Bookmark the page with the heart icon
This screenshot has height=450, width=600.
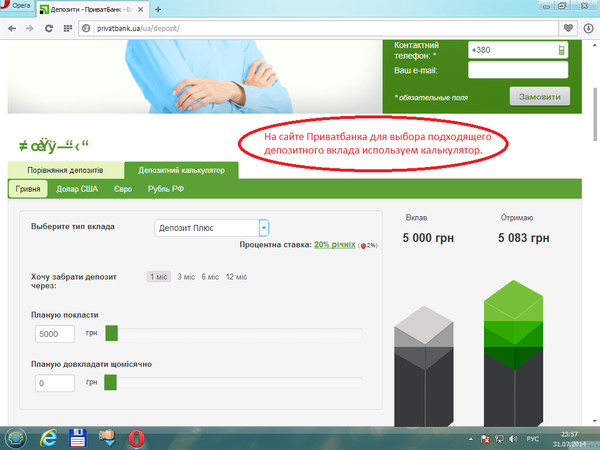pyautogui.click(x=569, y=27)
